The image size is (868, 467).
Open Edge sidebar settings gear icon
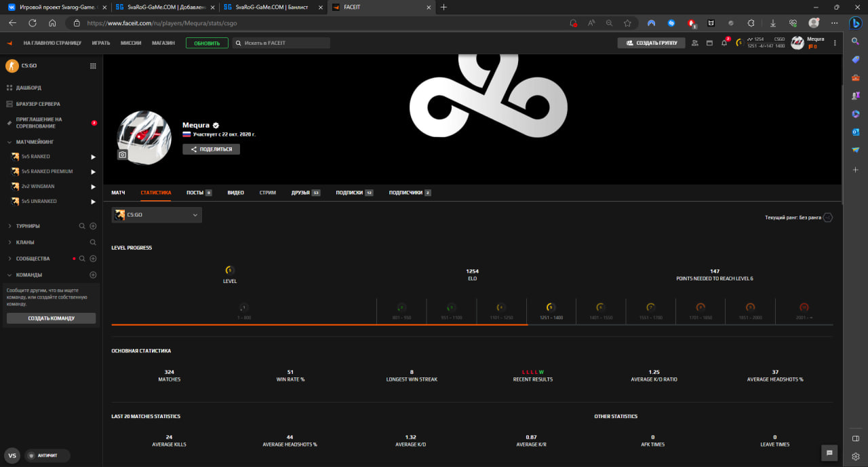(856, 456)
